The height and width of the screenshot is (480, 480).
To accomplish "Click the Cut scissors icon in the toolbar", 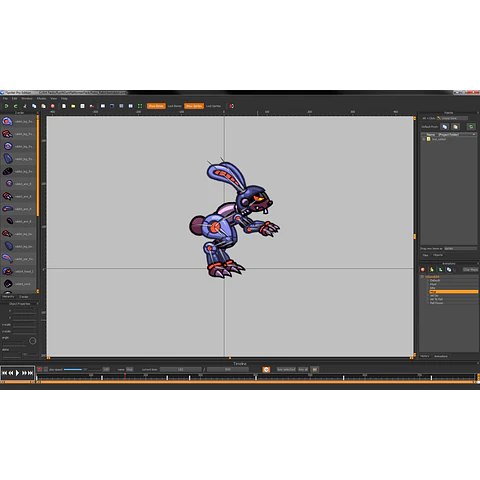I will pyautogui.click(x=25, y=106).
